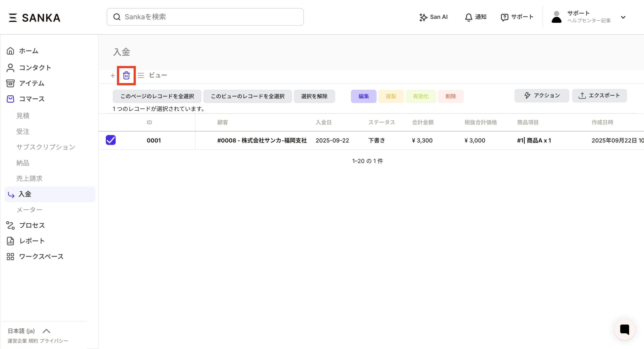Click the plus icon to add view
The image size is (644, 349).
pos(113,76)
